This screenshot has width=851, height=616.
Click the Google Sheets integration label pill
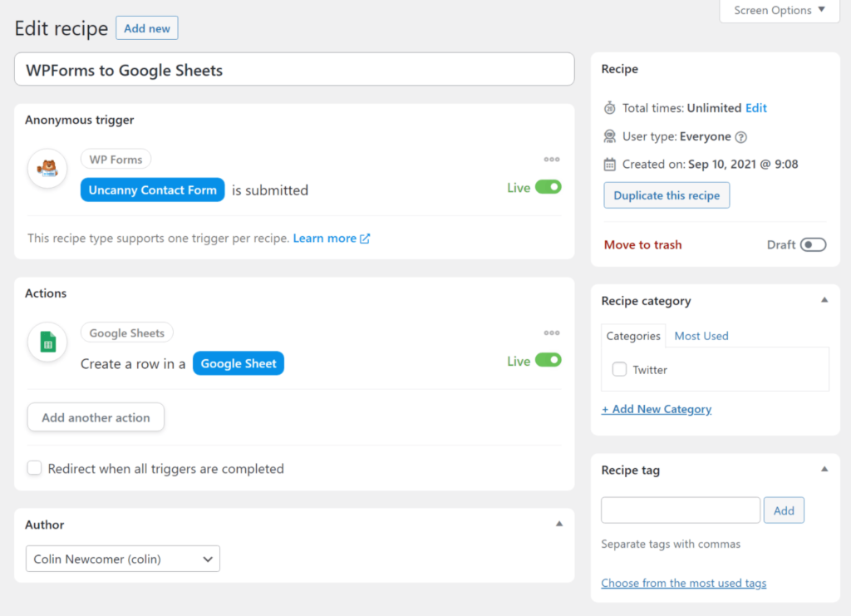(126, 333)
